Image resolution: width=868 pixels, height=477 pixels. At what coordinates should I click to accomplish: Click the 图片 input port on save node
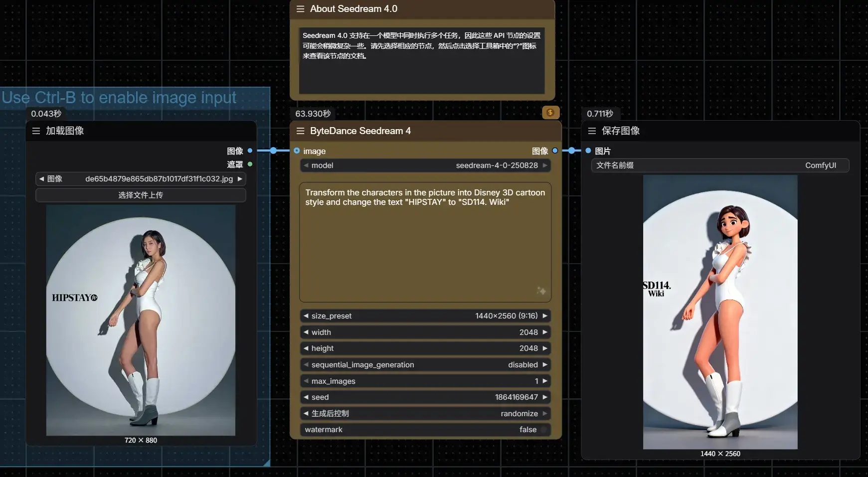point(588,151)
